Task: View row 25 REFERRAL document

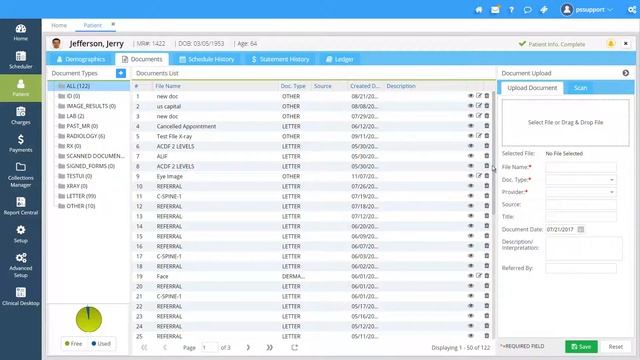Action: click(x=471, y=336)
